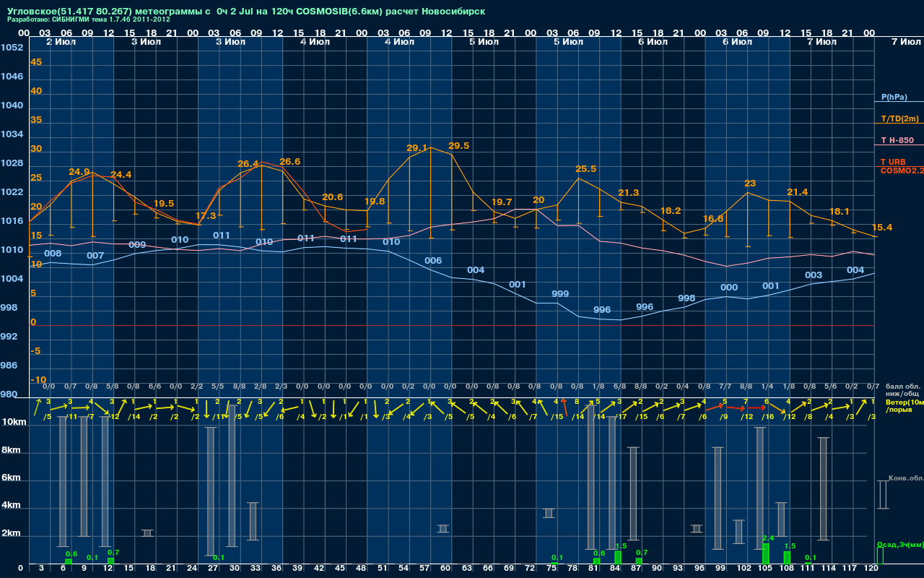924x578 pixels.
Task: Click the pressure curve label 008
Action: (53, 254)
